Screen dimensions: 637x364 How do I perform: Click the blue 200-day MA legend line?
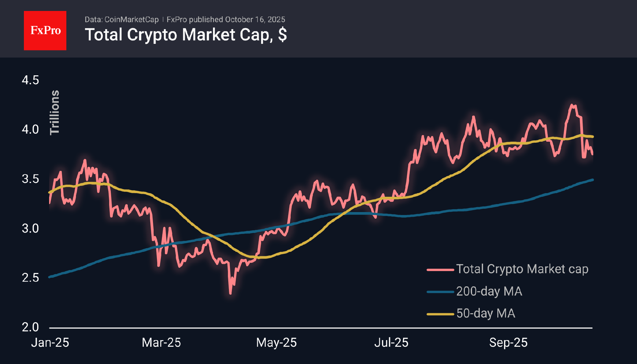point(440,292)
